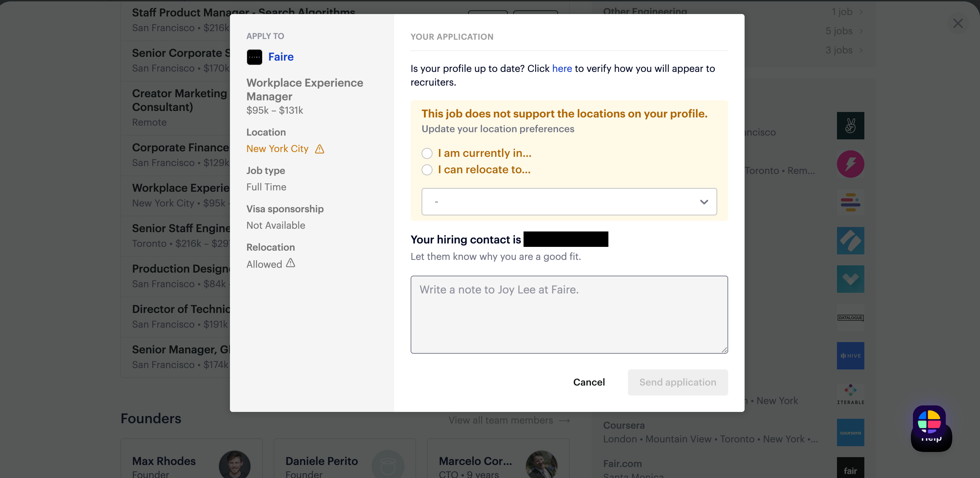Expand the 5 jobs category chevron

(x=861, y=31)
